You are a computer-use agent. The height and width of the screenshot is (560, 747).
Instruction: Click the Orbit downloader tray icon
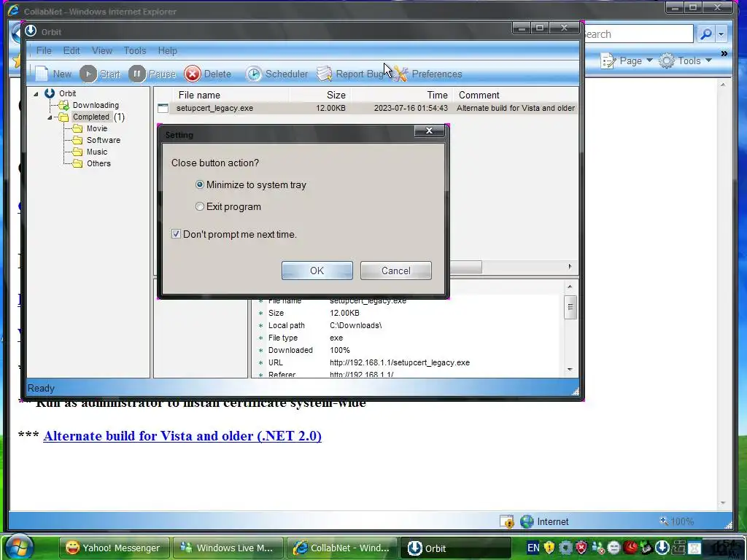pos(662,548)
